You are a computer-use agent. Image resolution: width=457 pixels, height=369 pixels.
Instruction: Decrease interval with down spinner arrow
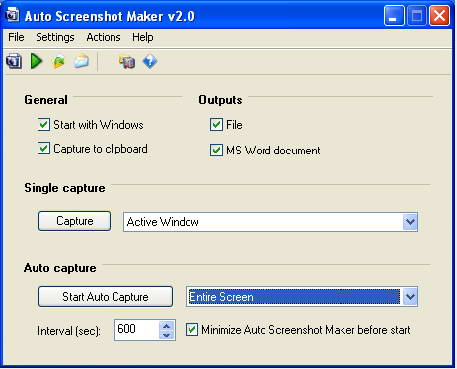click(167, 335)
